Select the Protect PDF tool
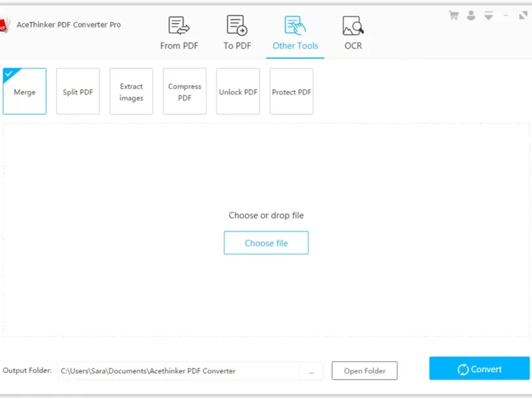 click(x=291, y=91)
